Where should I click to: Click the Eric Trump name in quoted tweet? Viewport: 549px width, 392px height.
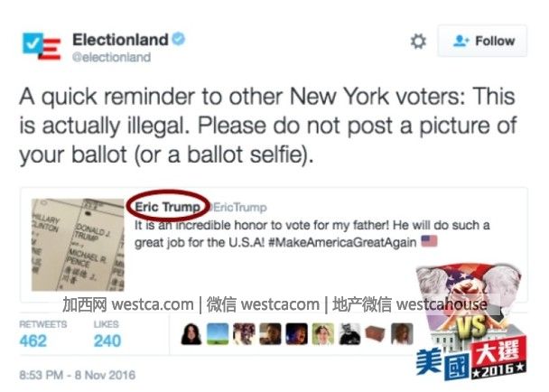click(x=167, y=207)
